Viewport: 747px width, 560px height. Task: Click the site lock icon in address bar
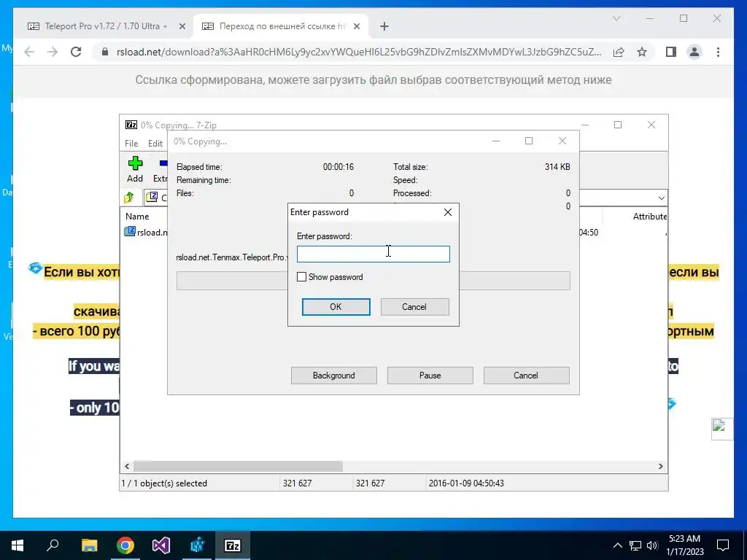[x=105, y=52]
